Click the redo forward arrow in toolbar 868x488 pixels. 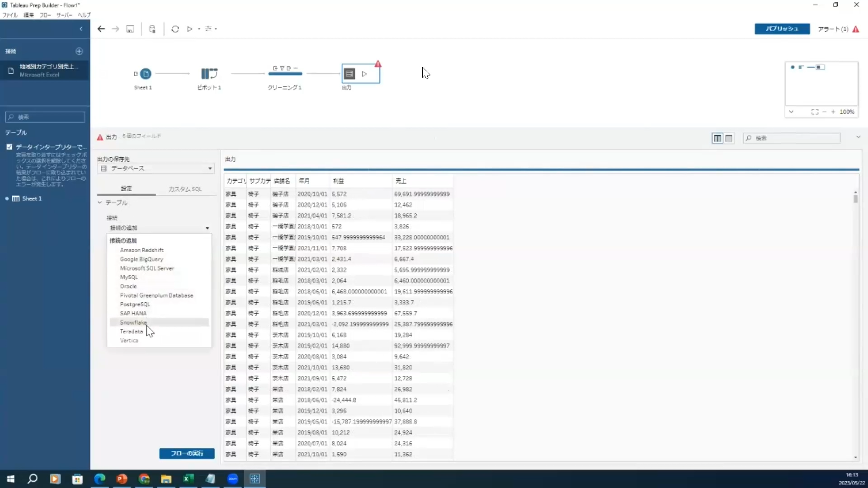(x=116, y=29)
